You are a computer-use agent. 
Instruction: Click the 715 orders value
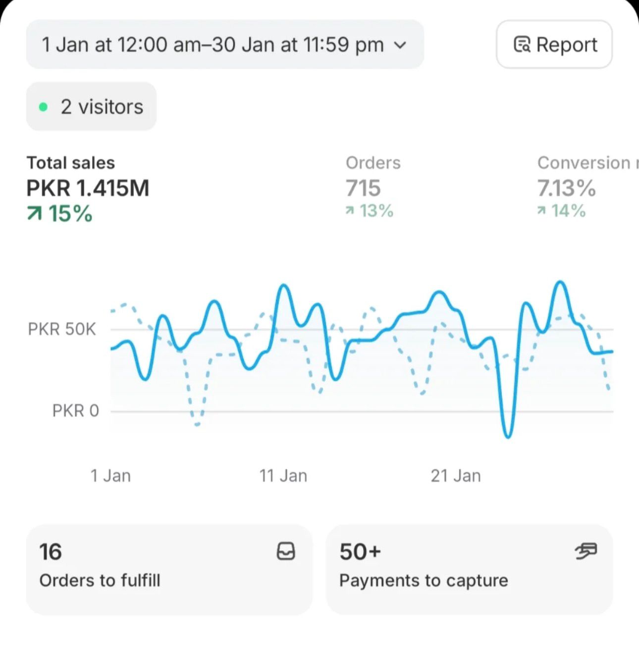click(363, 188)
